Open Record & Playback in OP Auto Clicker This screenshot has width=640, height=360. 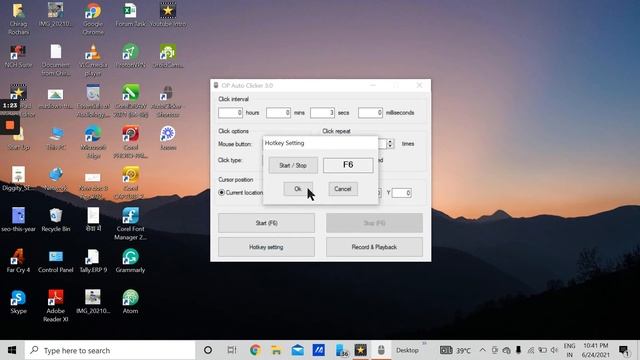tap(374, 247)
